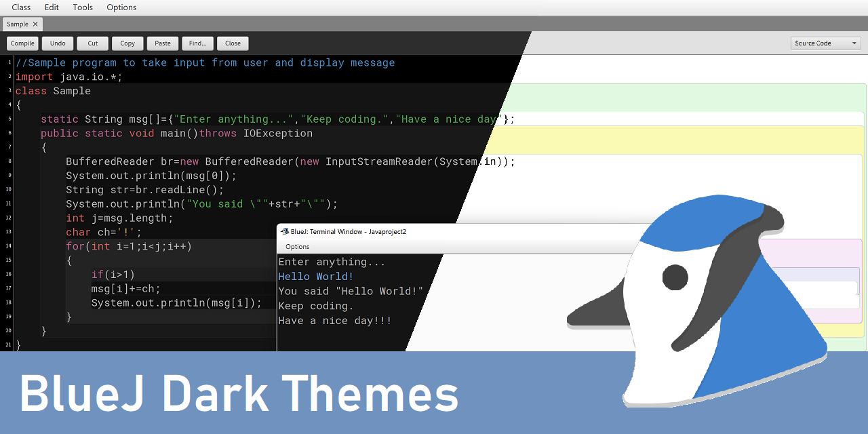Click the 'msg[i]+=ch;' line
868x434 pixels.
tap(125, 289)
